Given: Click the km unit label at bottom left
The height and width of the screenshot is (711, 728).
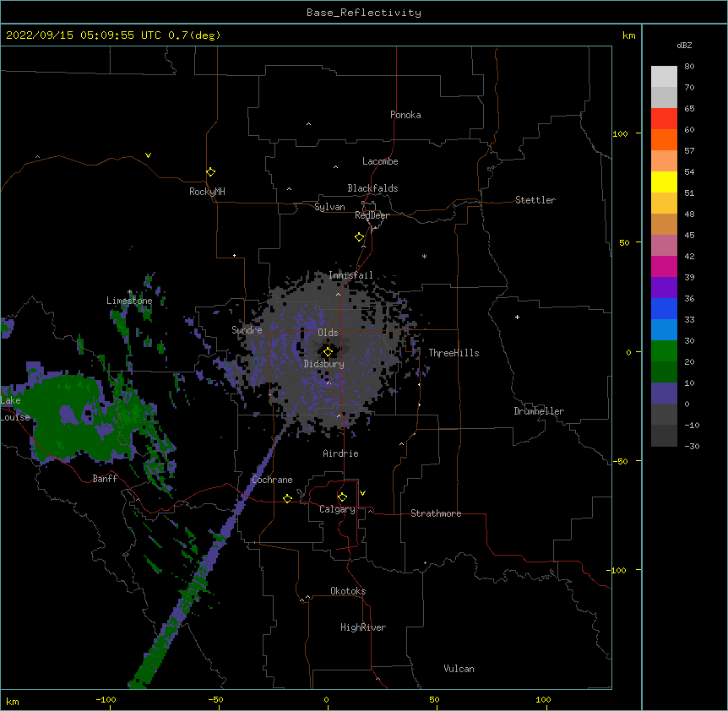Looking at the screenshot, I should pyautogui.click(x=12, y=701).
